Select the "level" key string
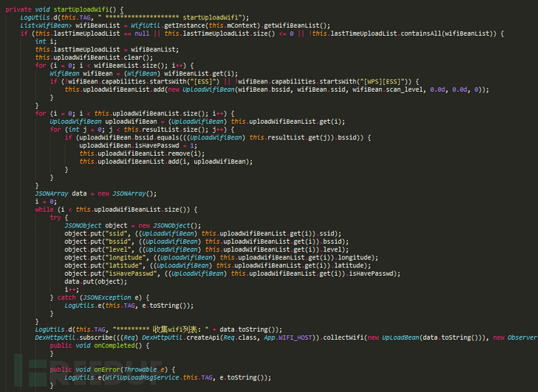This screenshot has height=392, width=538. [118, 249]
